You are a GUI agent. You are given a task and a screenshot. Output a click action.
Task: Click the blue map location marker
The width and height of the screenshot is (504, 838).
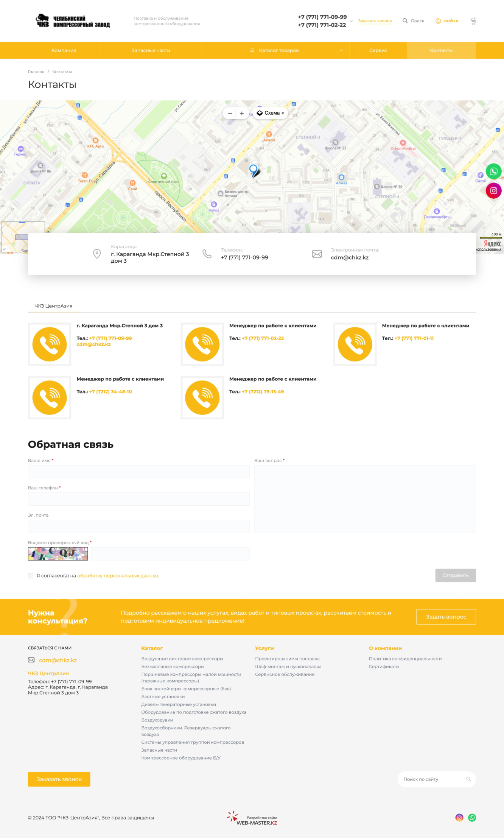click(254, 170)
